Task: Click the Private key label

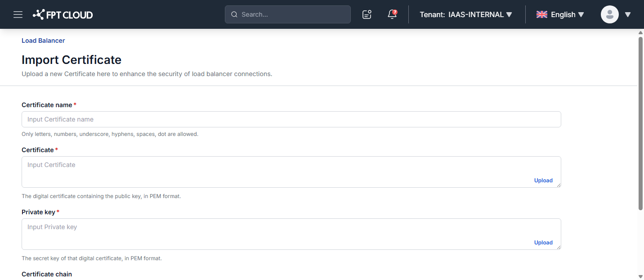Action: tap(38, 212)
